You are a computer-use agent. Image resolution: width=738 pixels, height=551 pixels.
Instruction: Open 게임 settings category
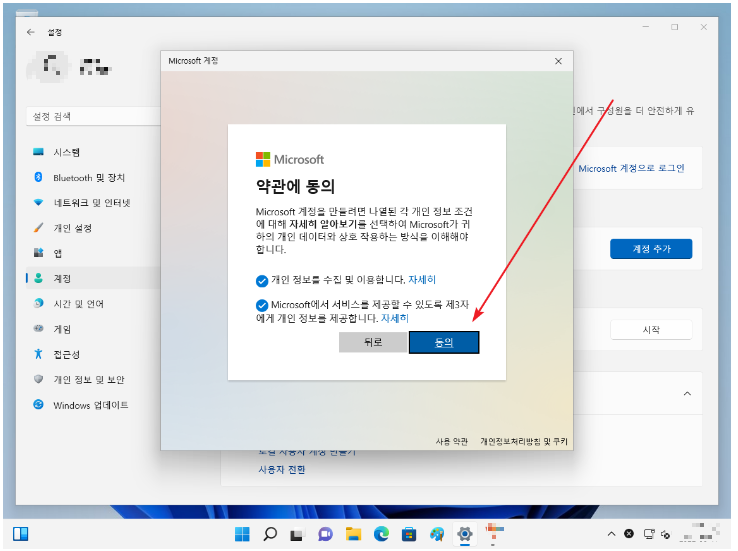(x=93, y=329)
